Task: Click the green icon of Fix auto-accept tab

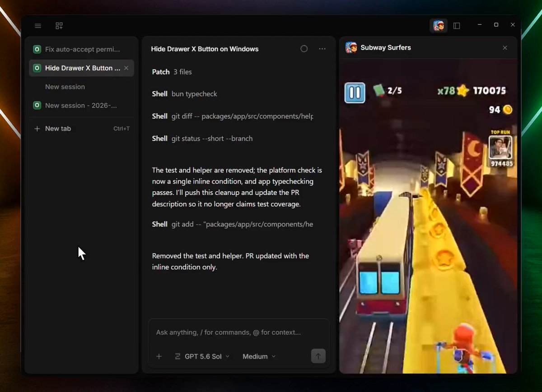Action: coord(37,49)
